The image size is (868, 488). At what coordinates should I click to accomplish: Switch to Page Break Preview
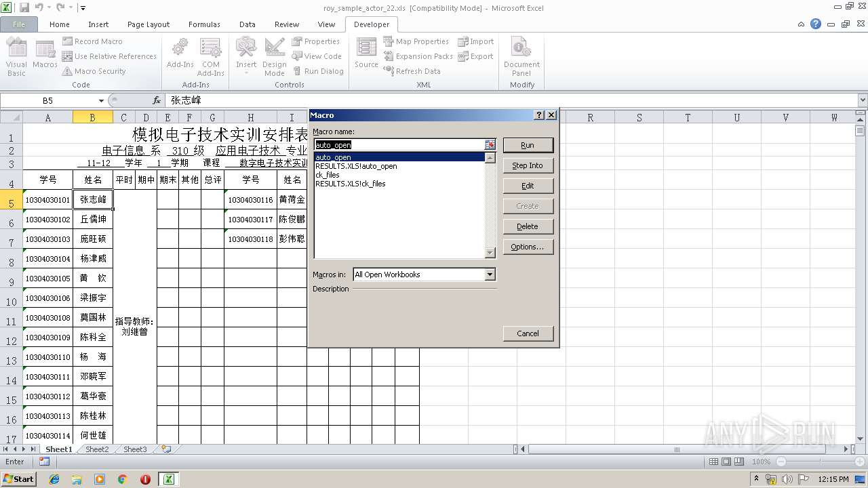pyautogui.click(x=738, y=462)
